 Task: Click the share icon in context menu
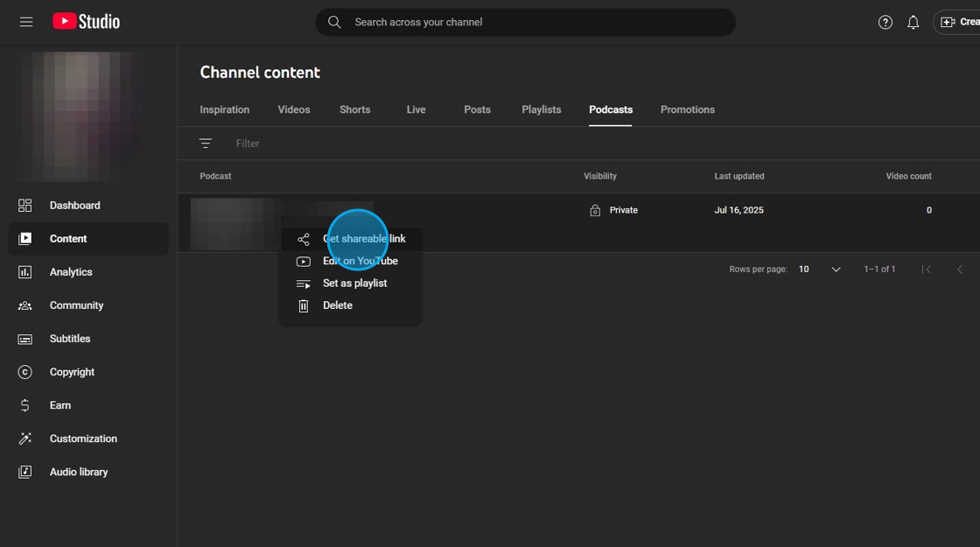[x=303, y=239]
